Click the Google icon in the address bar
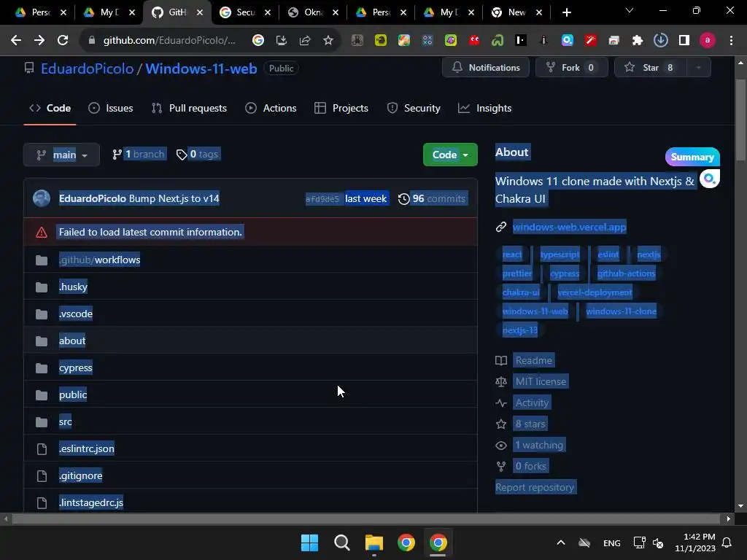Viewport: 747px width, 560px height. point(258,41)
